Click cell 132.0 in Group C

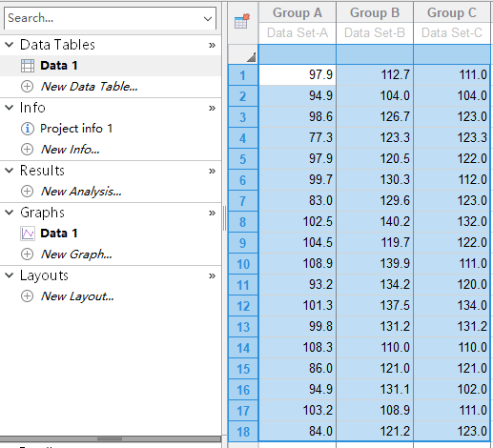tap(452, 222)
